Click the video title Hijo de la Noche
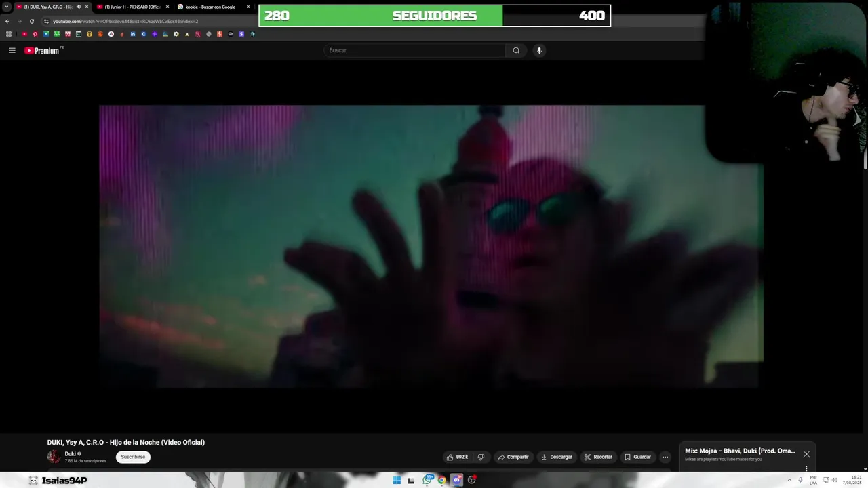The image size is (868, 488). (x=126, y=442)
